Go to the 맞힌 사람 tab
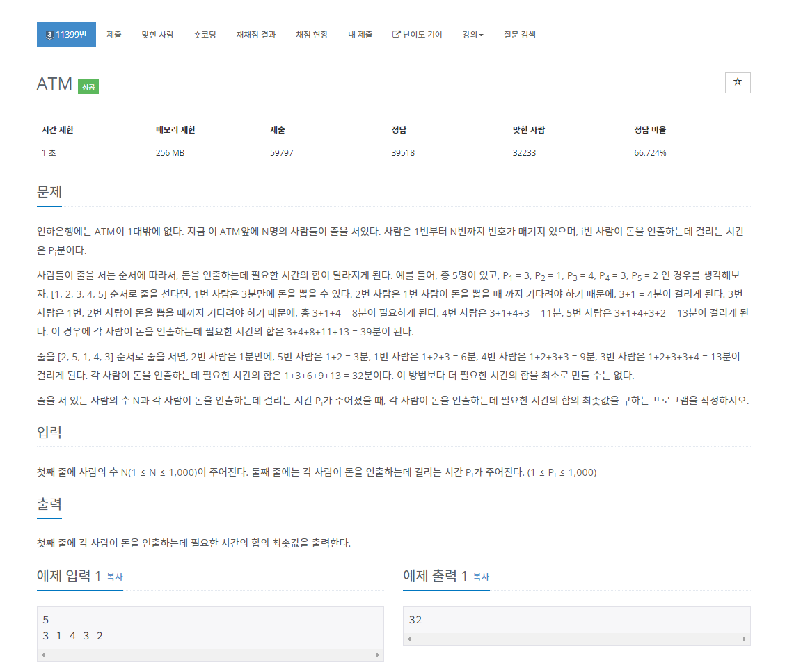Screen dimensions: 810x672 157,35
